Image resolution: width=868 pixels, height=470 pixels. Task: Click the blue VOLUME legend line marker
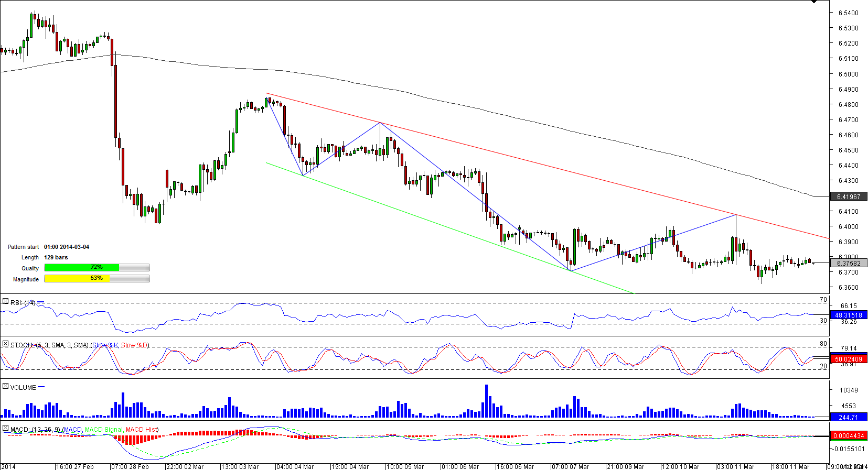point(41,387)
